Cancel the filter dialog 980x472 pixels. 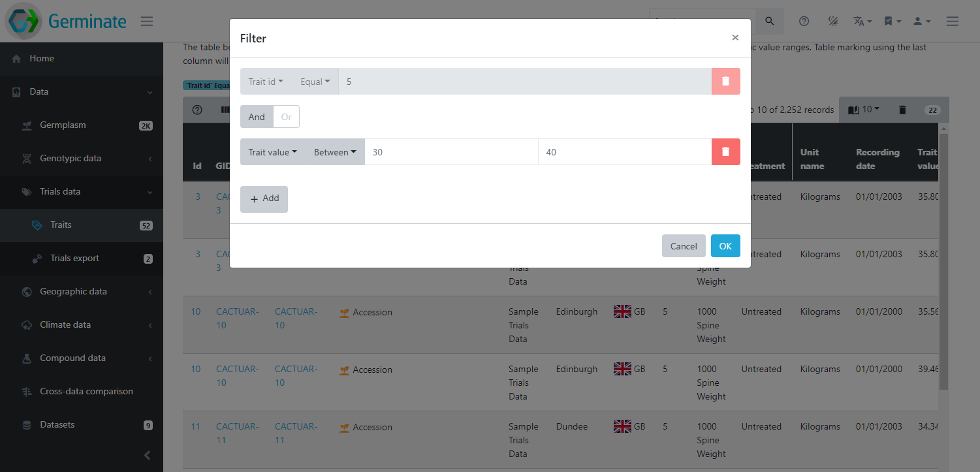click(683, 246)
